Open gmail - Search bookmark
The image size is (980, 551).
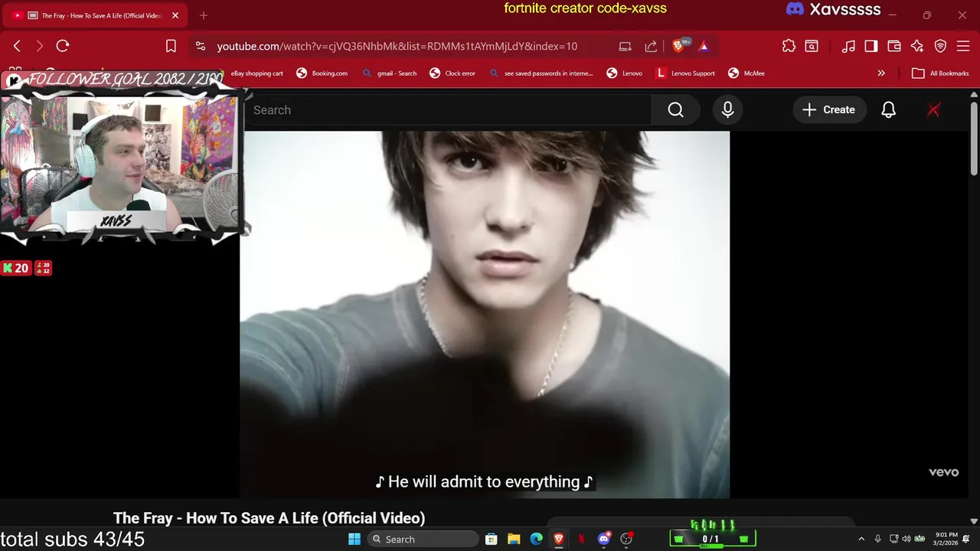click(x=390, y=73)
